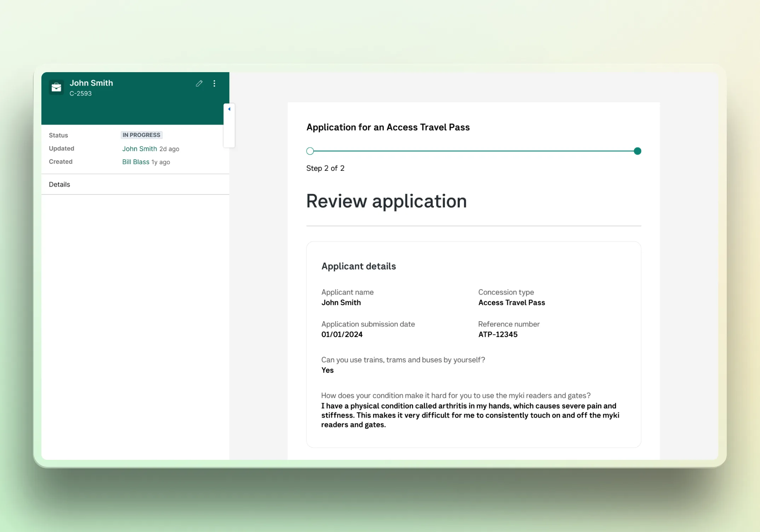
Task: Click the submission date 01/01/2024
Action: pyautogui.click(x=342, y=335)
